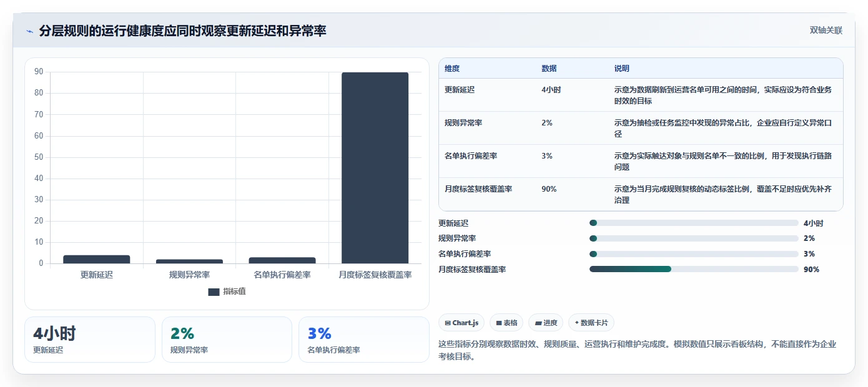Image resolution: width=868 pixels, height=387 pixels.
Task: Click the 规则异常率 progress bar showing 2%
Action: (694, 238)
